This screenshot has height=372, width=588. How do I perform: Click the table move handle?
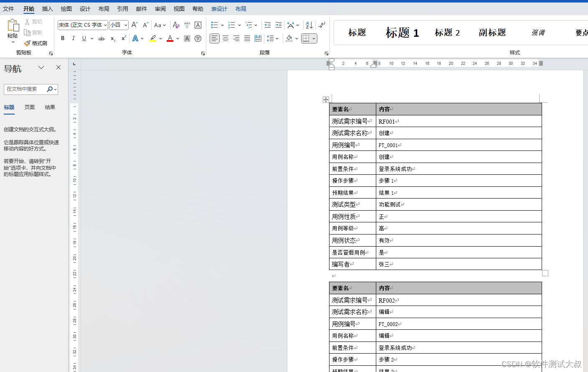tap(326, 99)
